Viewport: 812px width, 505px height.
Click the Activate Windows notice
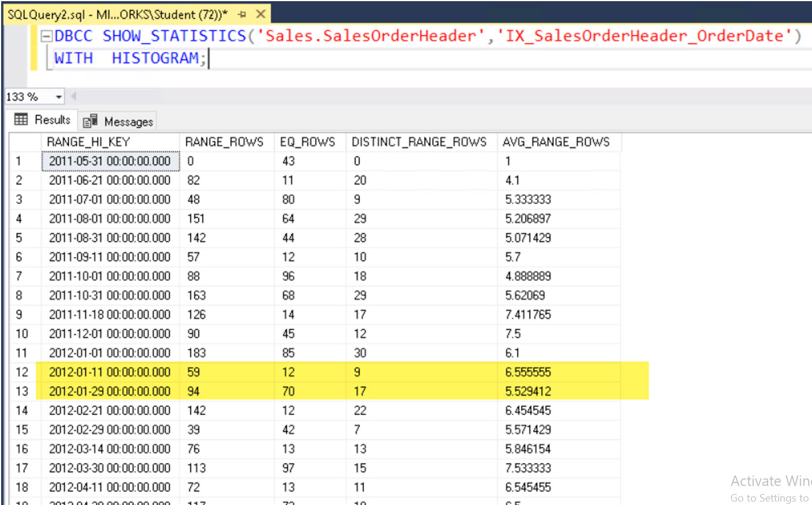(x=770, y=481)
